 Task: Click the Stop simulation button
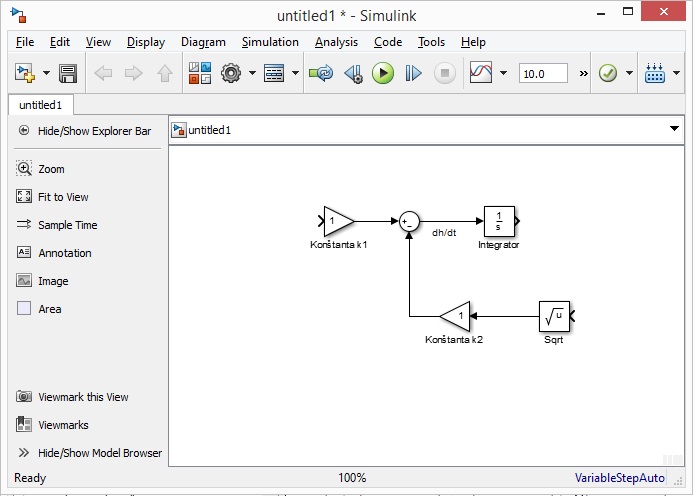pos(445,73)
